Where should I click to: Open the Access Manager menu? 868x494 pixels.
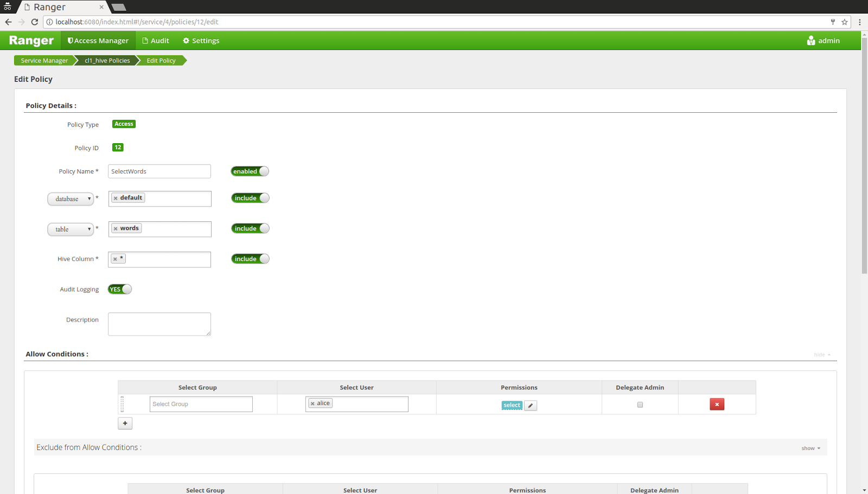[98, 40]
